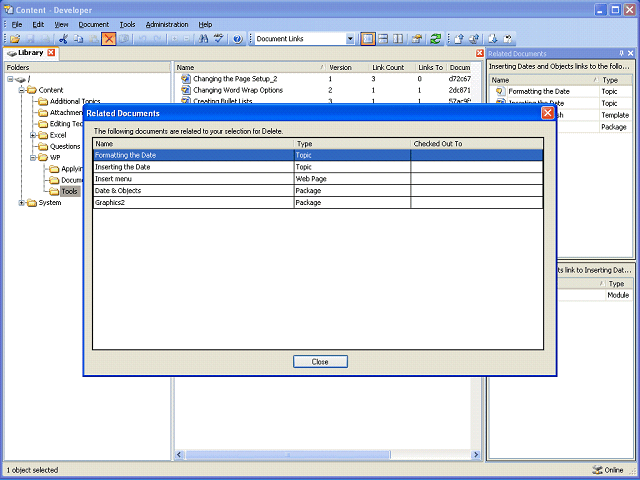
Task: Collapse the WP folder node
Action: click(33, 158)
